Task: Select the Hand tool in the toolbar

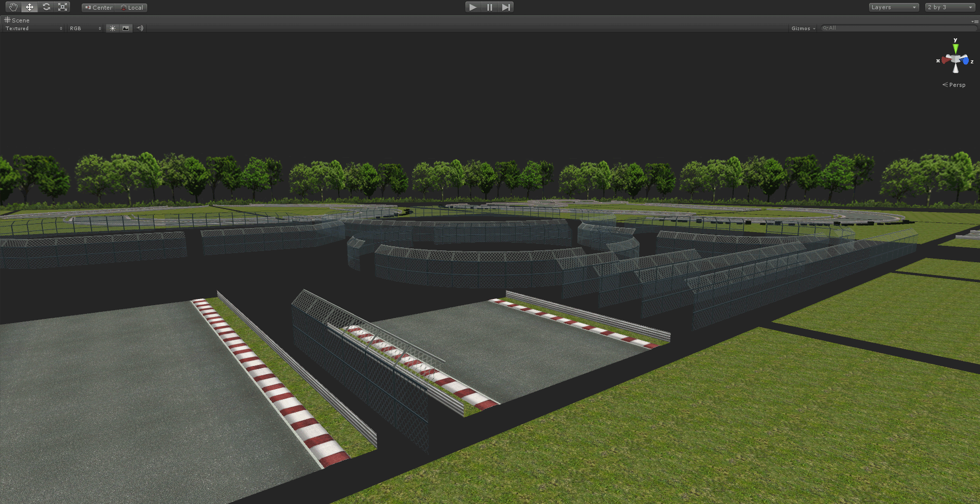Action: (x=12, y=7)
